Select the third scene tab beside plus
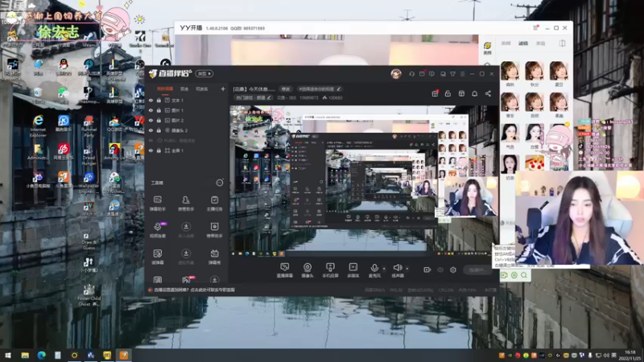Screen dimensions: 644x362 point(202,89)
